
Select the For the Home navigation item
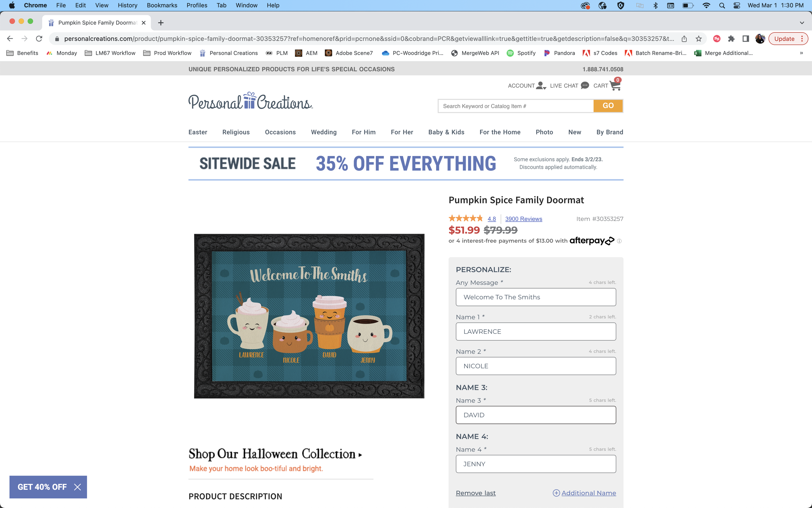(500, 132)
